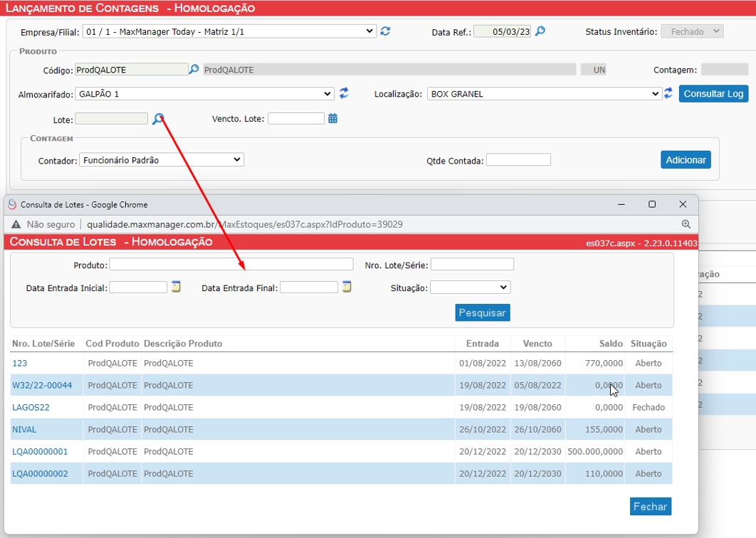The width and height of the screenshot is (756, 538).
Task: Expand the Situação filter dropdown
Action: pyautogui.click(x=470, y=288)
